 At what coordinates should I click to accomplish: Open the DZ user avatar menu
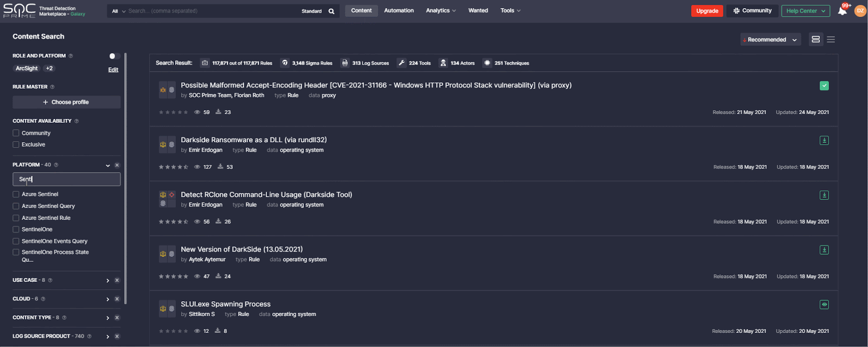(860, 11)
